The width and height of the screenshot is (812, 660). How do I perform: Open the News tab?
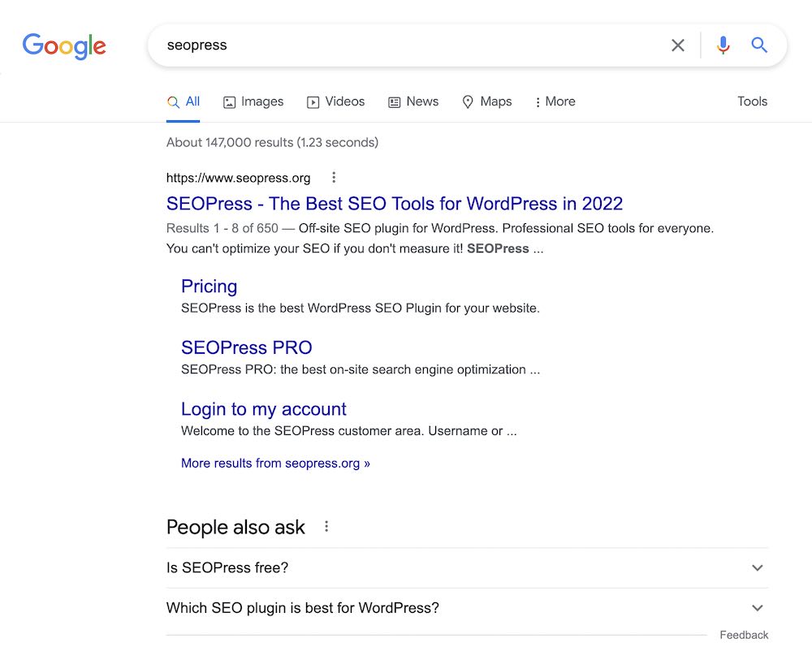(413, 101)
